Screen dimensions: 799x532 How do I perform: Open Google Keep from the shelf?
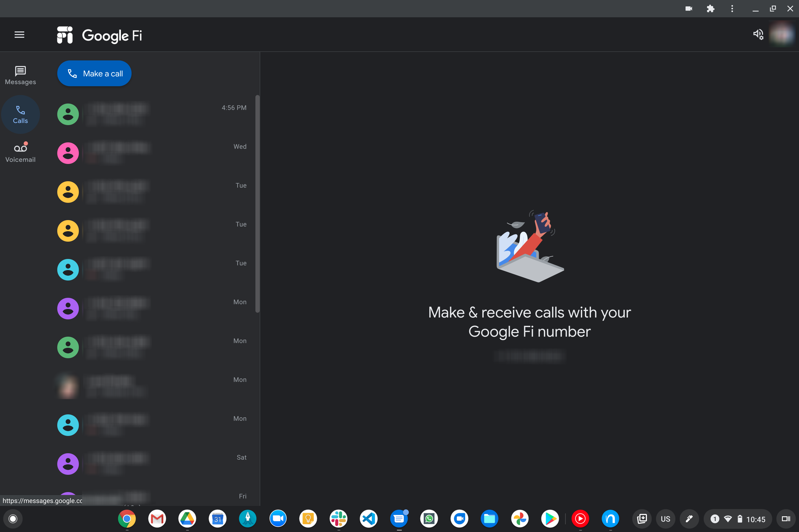(308, 518)
